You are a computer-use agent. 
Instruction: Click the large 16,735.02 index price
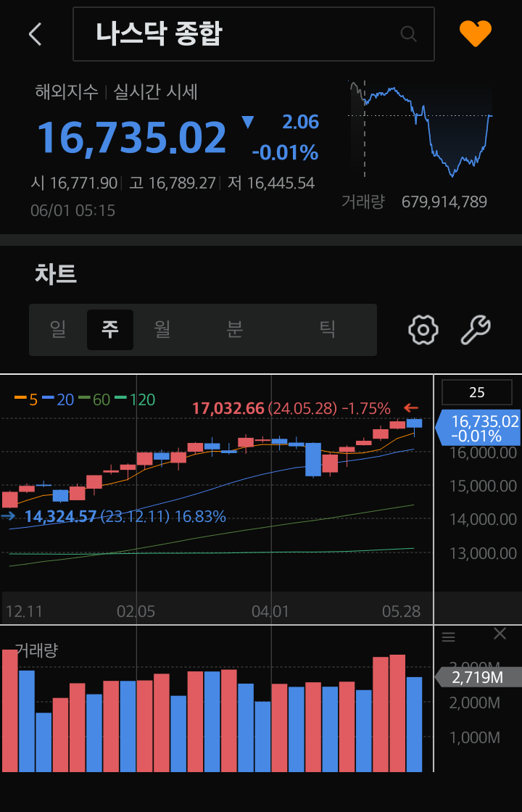coord(131,138)
